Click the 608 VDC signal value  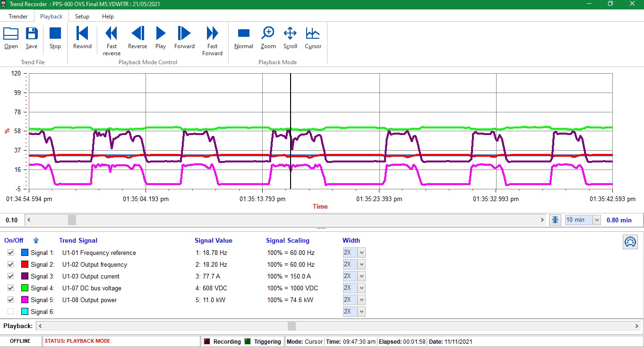coord(211,288)
